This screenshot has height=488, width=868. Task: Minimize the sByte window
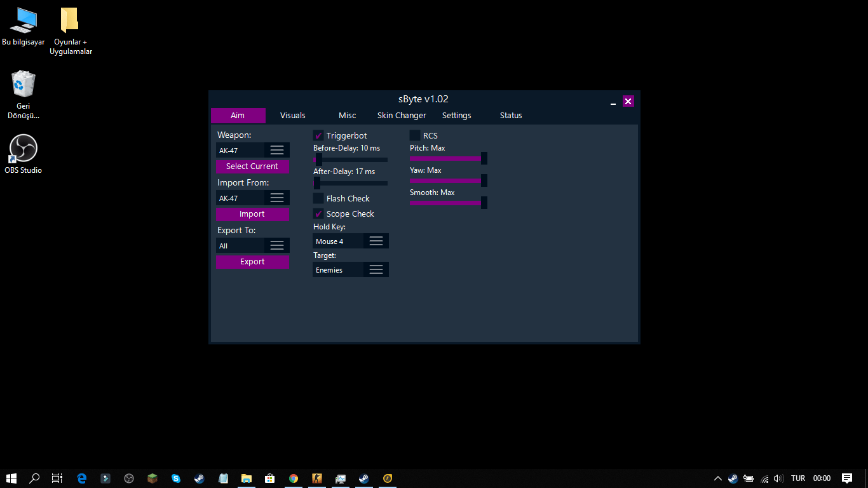613,102
